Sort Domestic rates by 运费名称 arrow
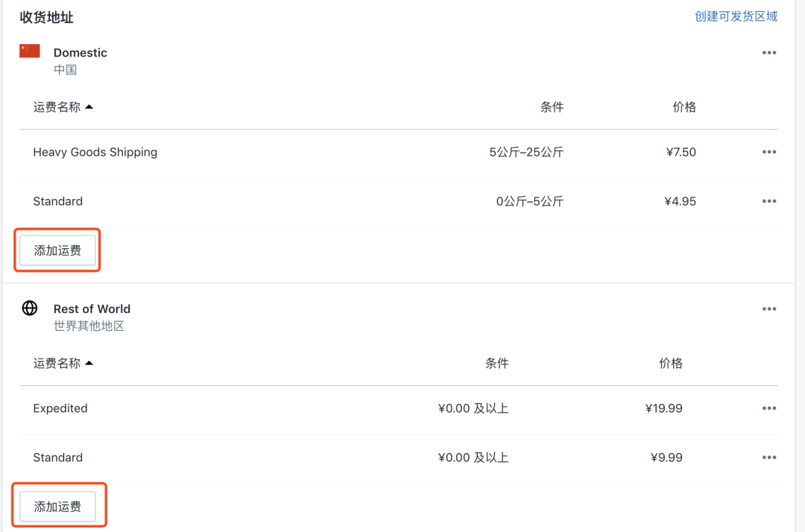The image size is (805, 532). click(x=89, y=107)
